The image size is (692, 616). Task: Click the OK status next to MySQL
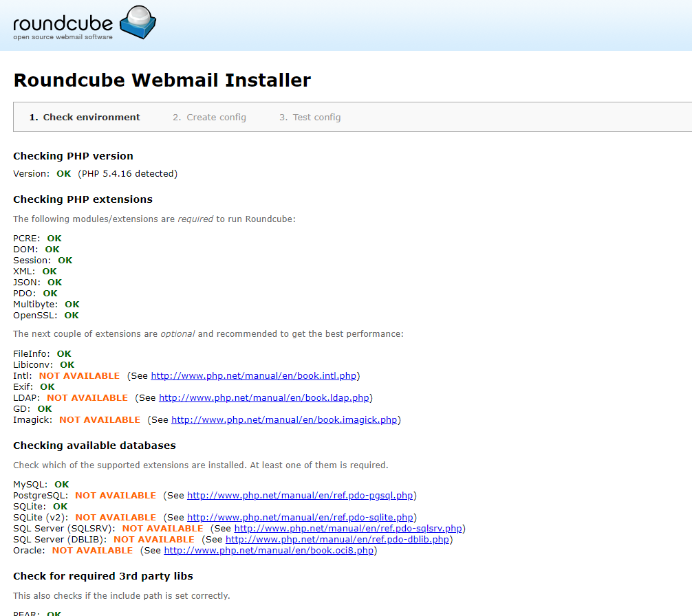61,485
